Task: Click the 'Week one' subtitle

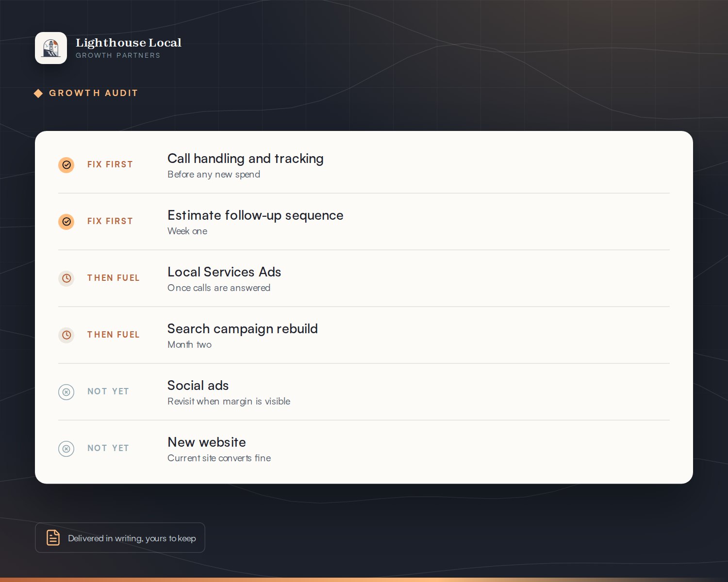Action: pyautogui.click(x=187, y=231)
